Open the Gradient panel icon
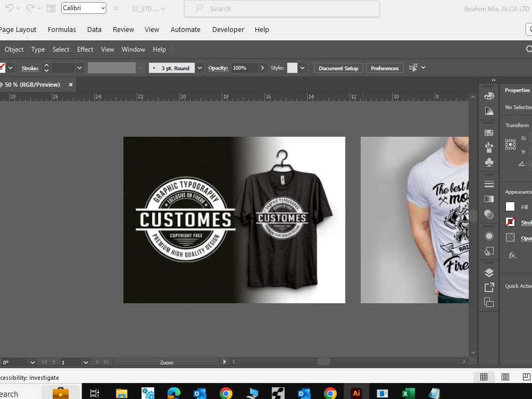Image resolution: width=532 pixels, height=399 pixels. click(488, 198)
